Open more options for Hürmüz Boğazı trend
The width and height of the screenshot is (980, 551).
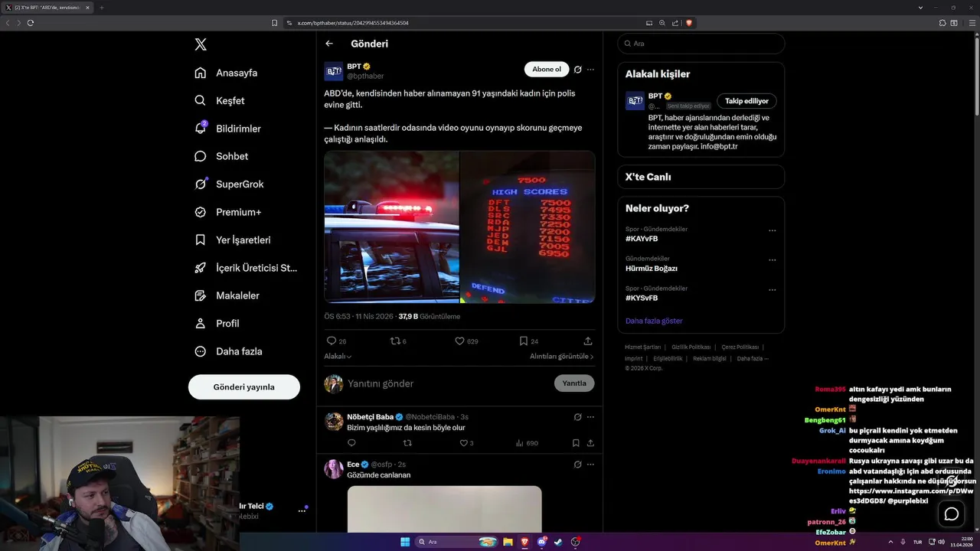tap(772, 260)
